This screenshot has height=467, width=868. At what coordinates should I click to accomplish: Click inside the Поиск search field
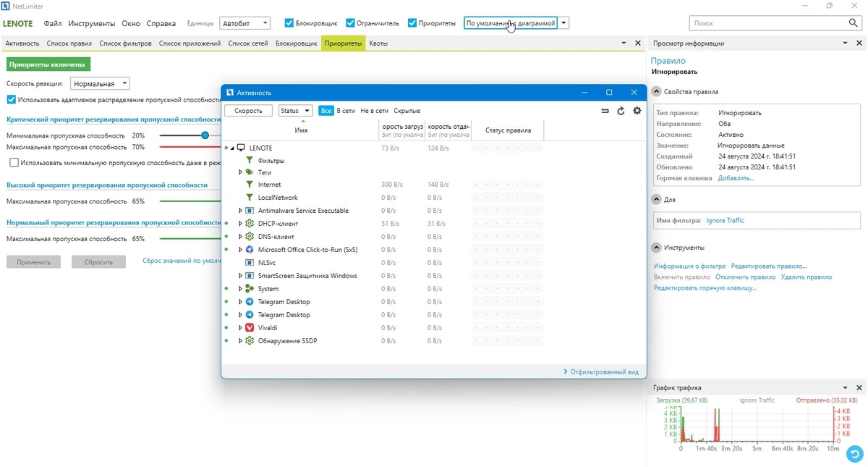click(769, 23)
